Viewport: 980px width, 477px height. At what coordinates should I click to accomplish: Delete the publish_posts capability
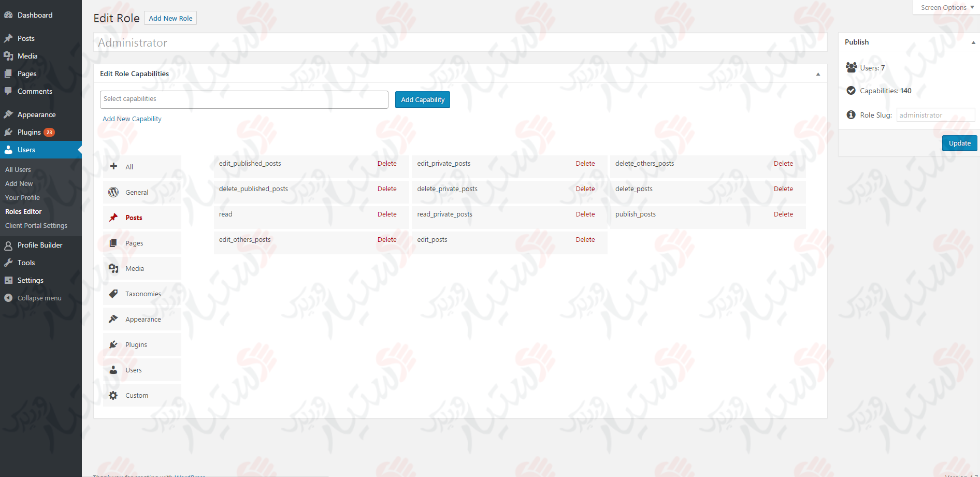point(783,214)
